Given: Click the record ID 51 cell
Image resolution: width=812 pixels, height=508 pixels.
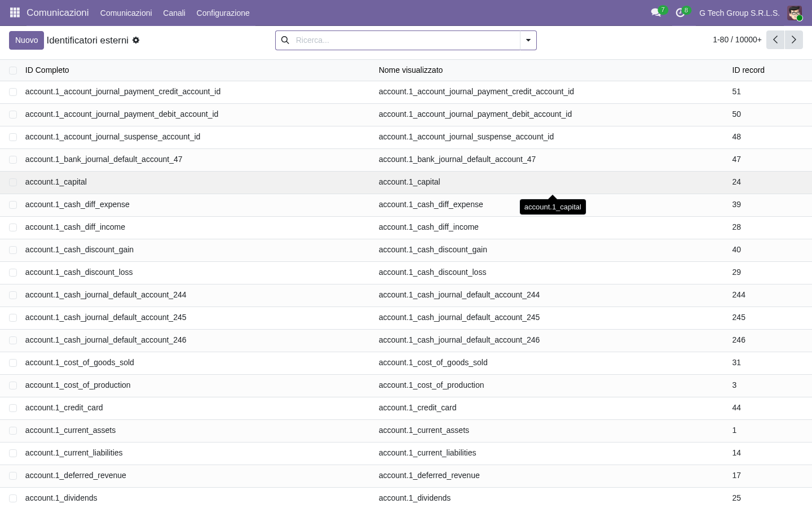Looking at the screenshot, I should (x=736, y=91).
